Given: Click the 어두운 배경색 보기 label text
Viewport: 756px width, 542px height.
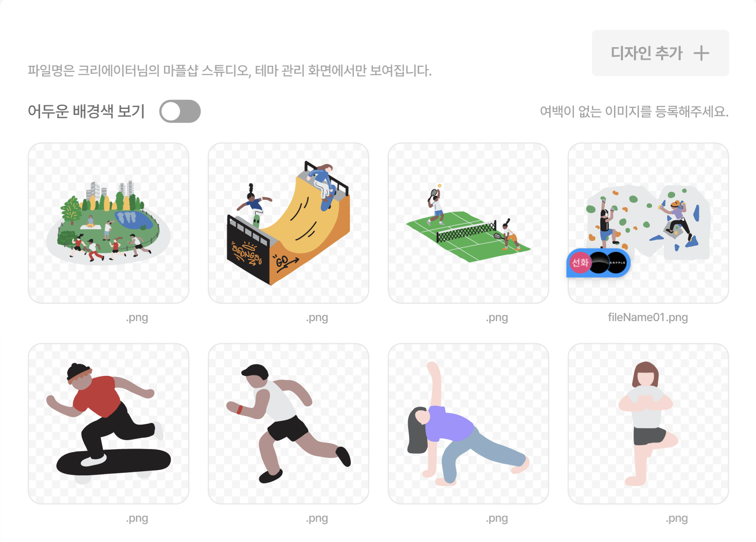Looking at the screenshot, I should [x=86, y=111].
